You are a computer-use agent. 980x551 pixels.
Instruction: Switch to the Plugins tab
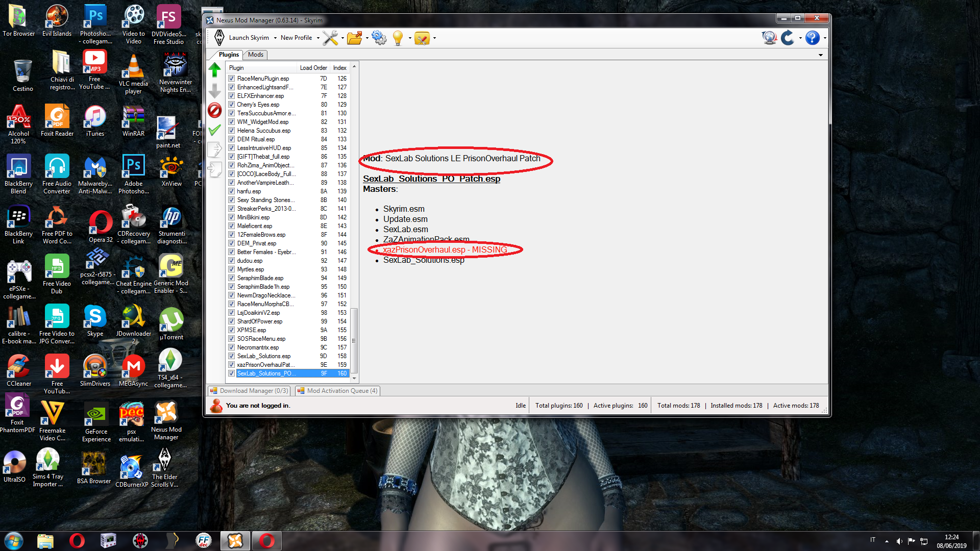228,55
